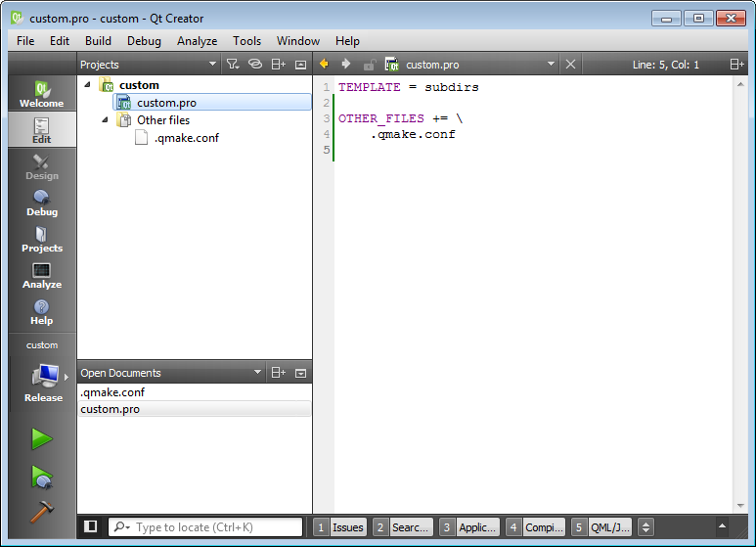Viewport: 756px width, 547px height.
Task: Open the custom.pro file selector dropdown
Action: tap(551, 64)
